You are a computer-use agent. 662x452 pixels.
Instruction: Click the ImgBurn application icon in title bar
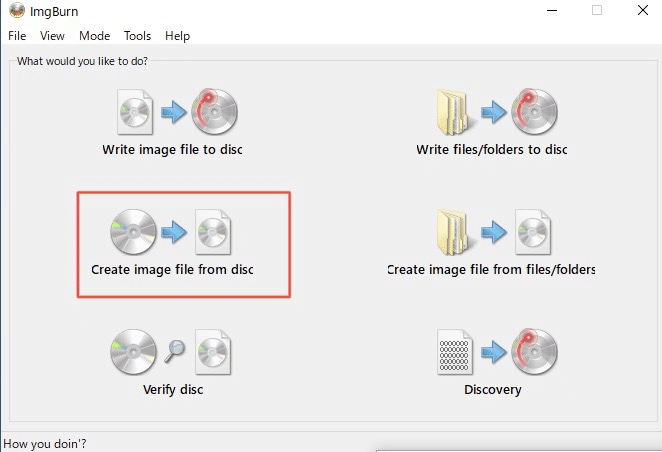(x=17, y=11)
